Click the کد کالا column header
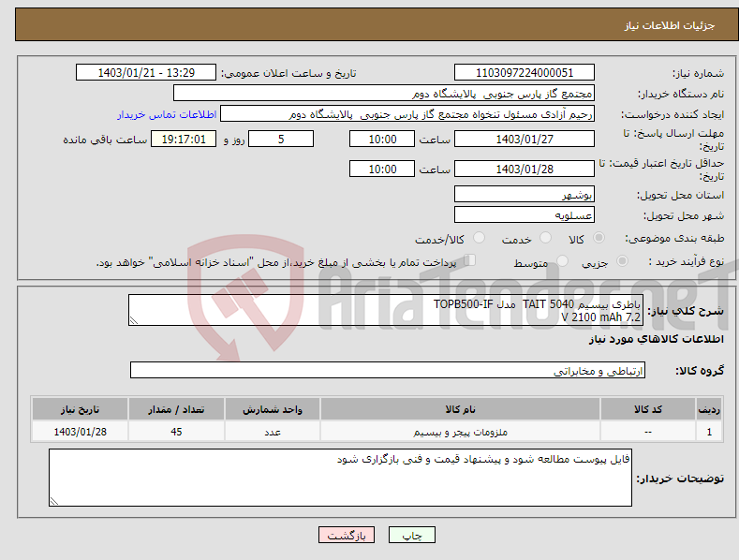 pyautogui.click(x=647, y=409)
